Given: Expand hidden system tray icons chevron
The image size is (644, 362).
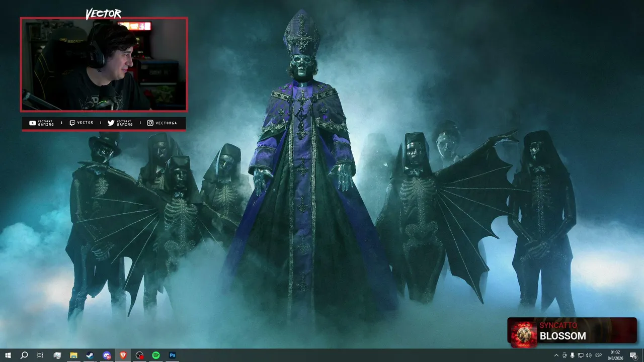Looking at the screenshot, I should (x=556, y=355).
